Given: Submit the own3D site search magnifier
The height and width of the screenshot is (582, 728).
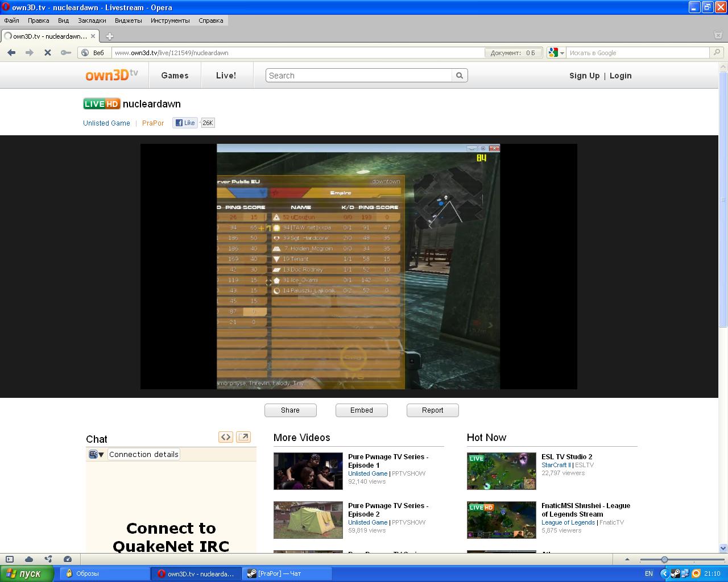Looking at the screenshot, I should (460, 76).
